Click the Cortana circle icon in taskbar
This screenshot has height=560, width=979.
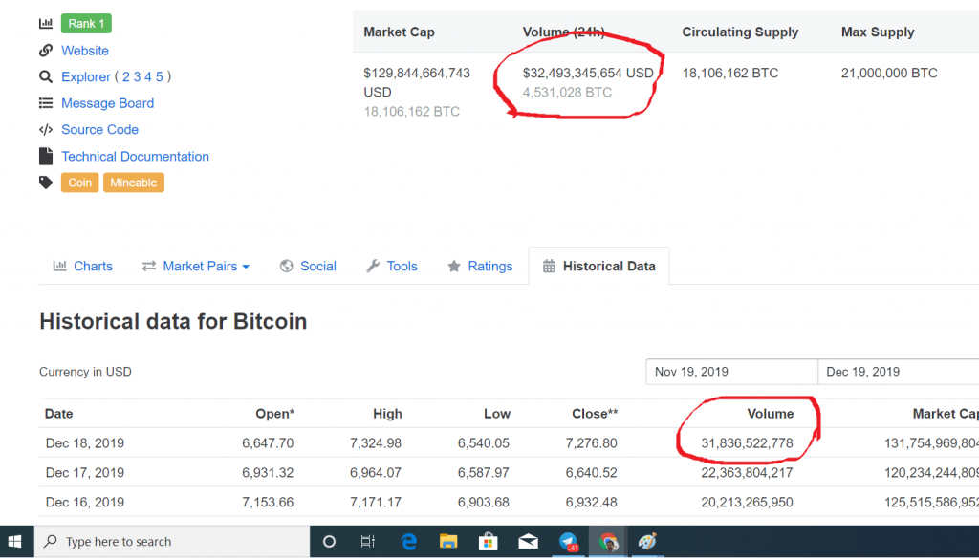click(x=329, y=542)
